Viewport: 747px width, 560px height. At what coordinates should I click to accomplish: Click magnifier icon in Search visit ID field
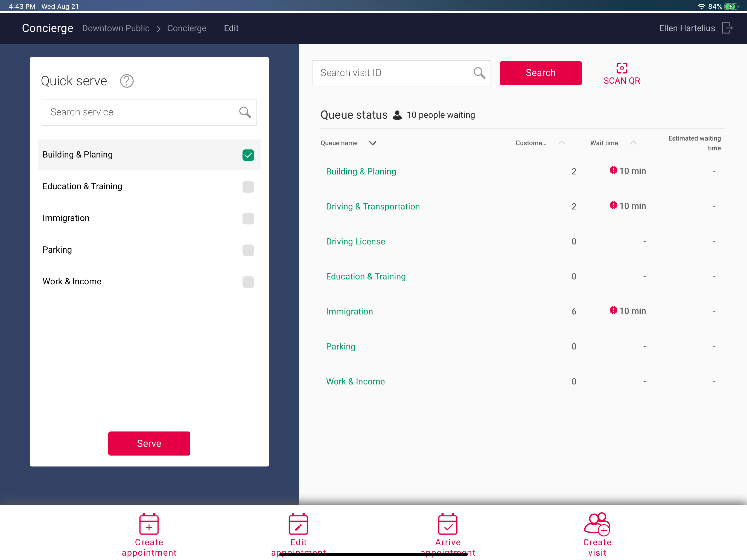(x=479, y=73)
